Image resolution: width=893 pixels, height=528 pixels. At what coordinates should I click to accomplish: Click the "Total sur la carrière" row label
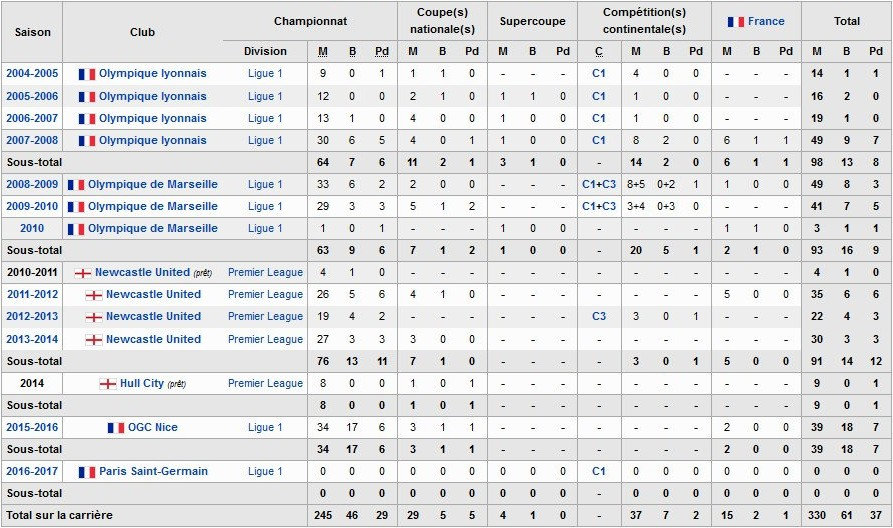coord(60,515)
